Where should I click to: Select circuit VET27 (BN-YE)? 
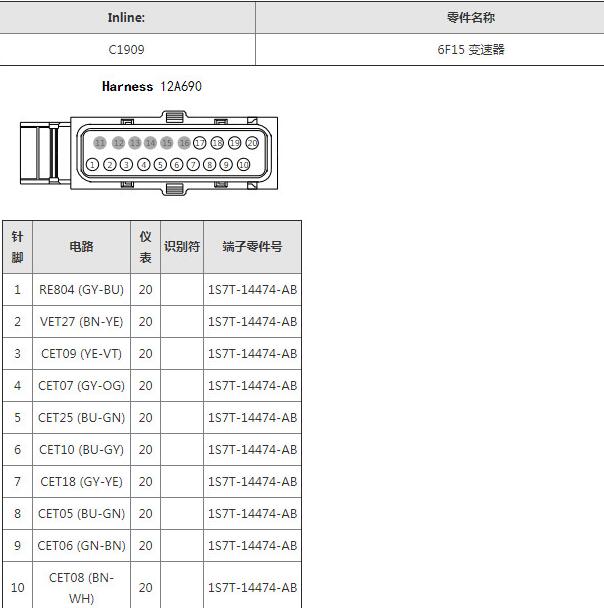point(81,321)
